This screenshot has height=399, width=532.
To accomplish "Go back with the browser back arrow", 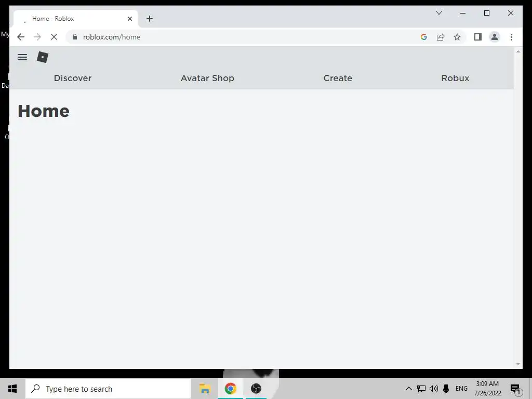I will 21,37.
